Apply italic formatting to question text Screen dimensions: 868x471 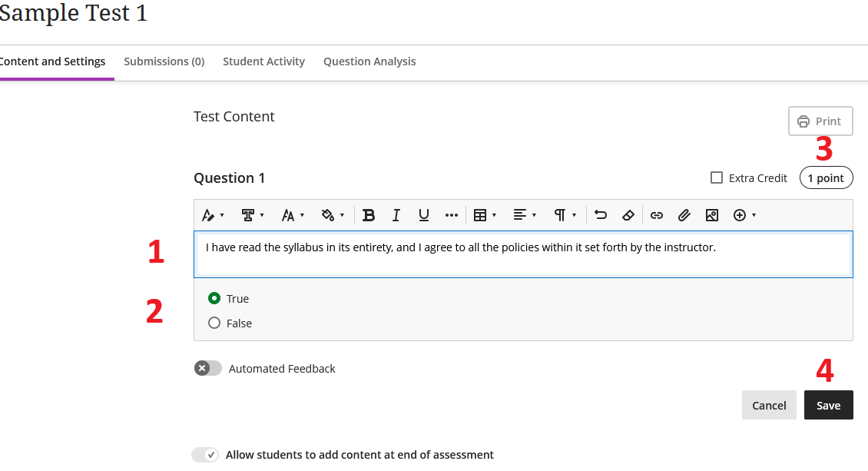396,215
